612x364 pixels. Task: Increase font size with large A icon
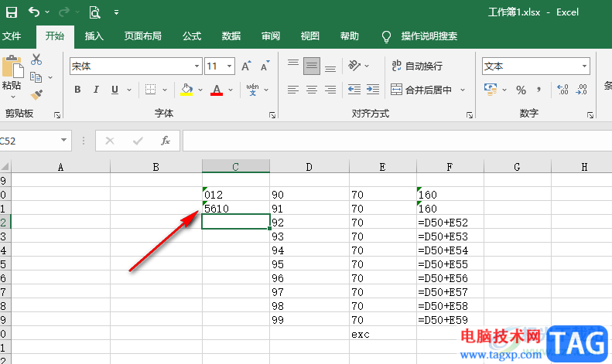(246, 66)
